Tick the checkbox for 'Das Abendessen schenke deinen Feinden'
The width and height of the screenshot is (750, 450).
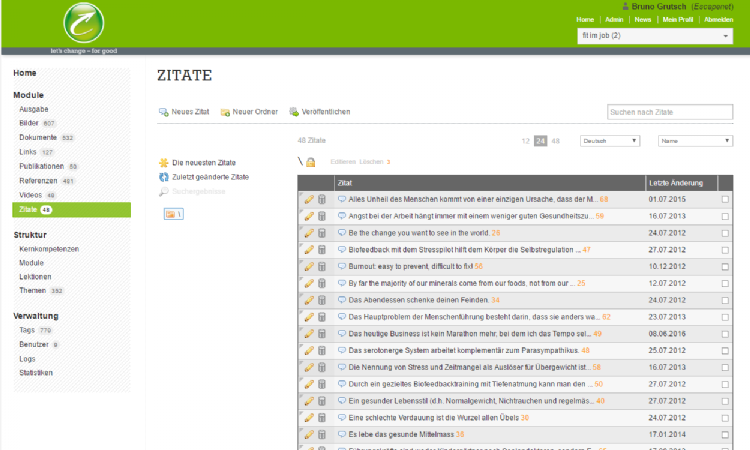pos(725,300)
